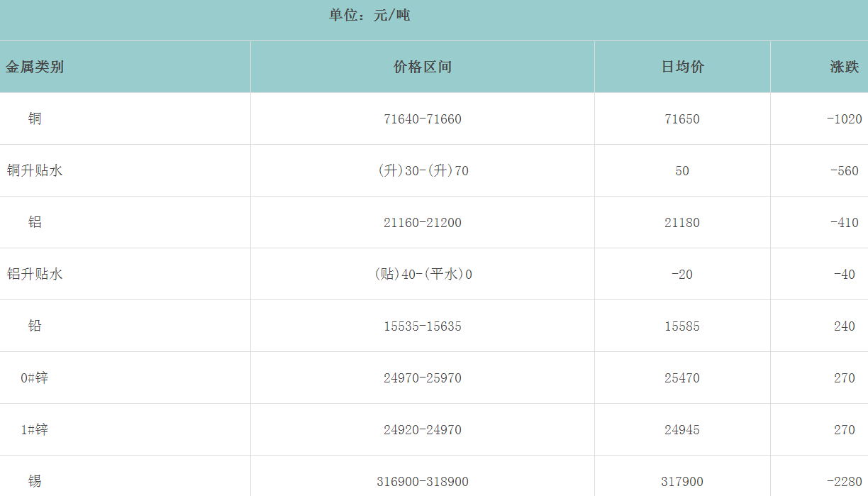The image size is (868, 496).
Task: Select aluminum price range 21160-21200
Action: coord(423,223)
